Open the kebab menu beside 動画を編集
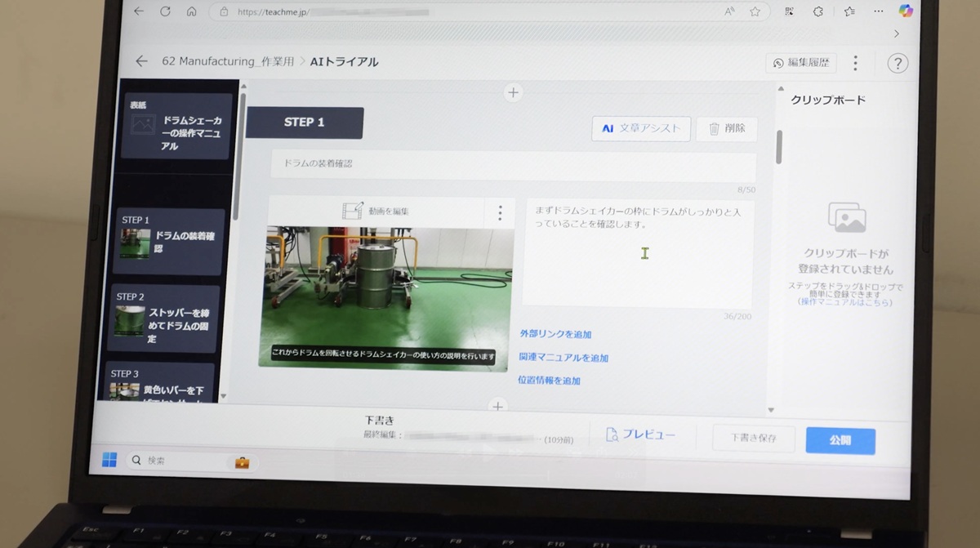This screenshot has width=980, height=548. [x=499, y=212]
